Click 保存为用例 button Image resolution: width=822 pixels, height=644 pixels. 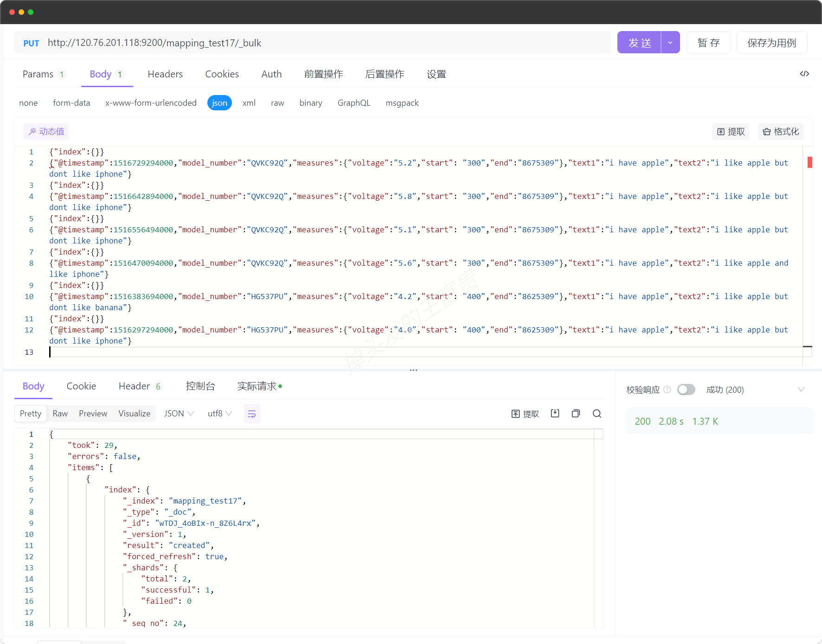tap(772, 42)
